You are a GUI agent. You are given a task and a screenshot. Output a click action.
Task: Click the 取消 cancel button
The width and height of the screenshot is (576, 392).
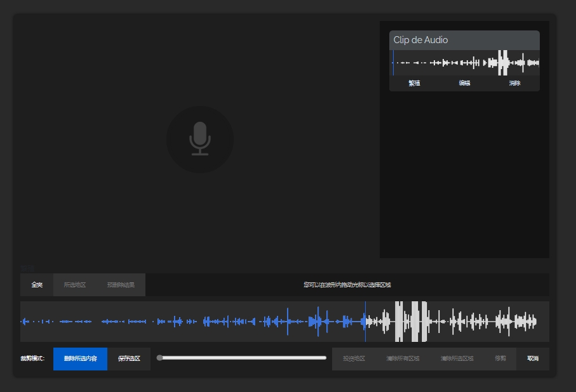533,358
